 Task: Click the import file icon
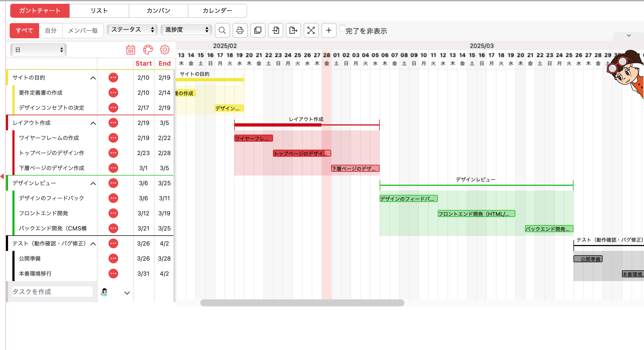point(275,30)
